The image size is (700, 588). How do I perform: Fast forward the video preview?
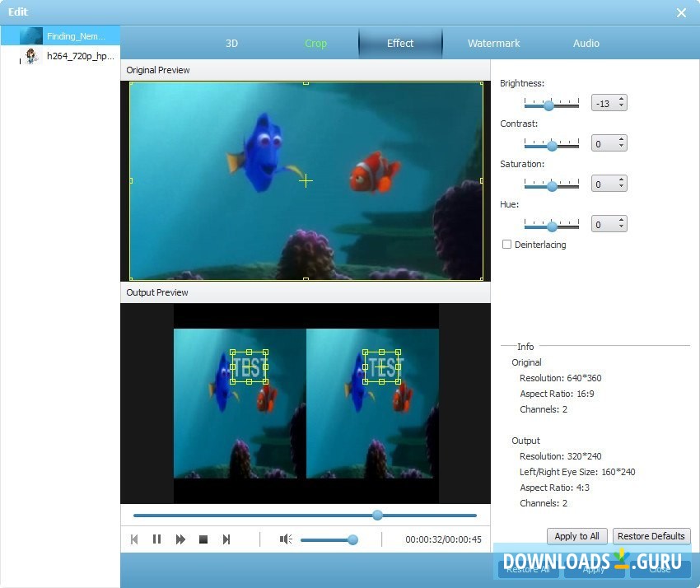click(180, 539)
